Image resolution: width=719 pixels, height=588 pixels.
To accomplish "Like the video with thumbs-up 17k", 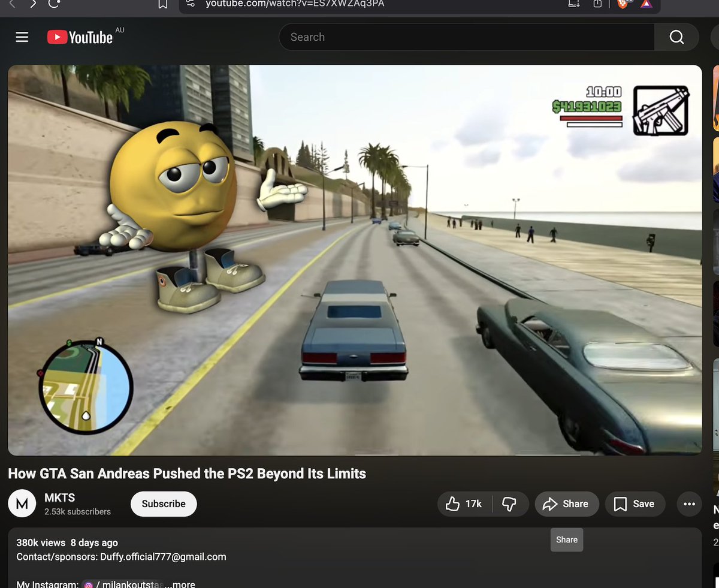I will [x=465, y=504].
